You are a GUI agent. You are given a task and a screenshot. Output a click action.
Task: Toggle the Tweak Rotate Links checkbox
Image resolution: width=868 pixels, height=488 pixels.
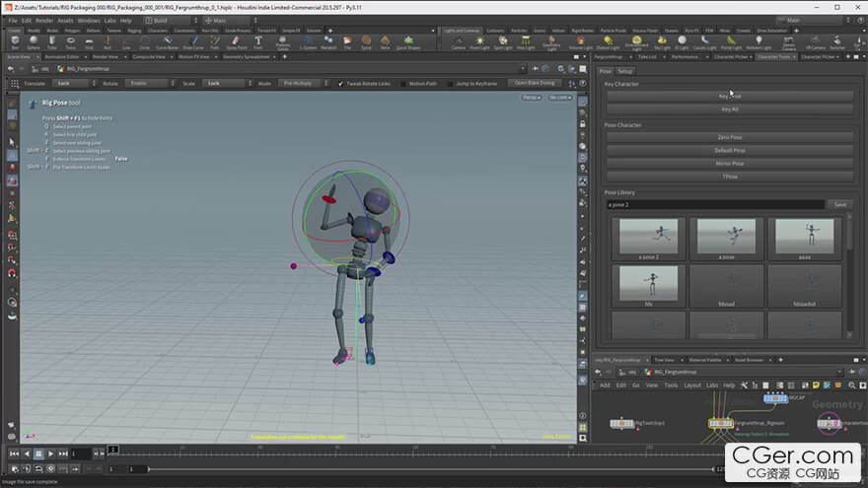pos(341,84)
